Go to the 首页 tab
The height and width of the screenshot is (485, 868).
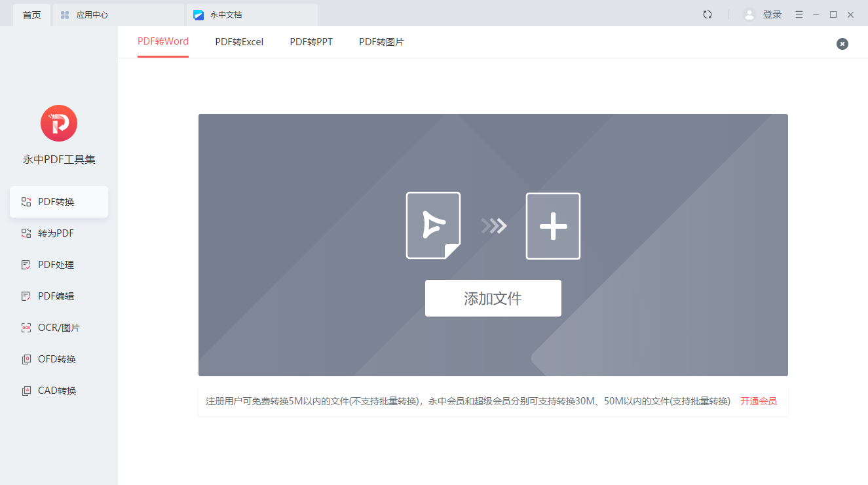coord(31,14)
